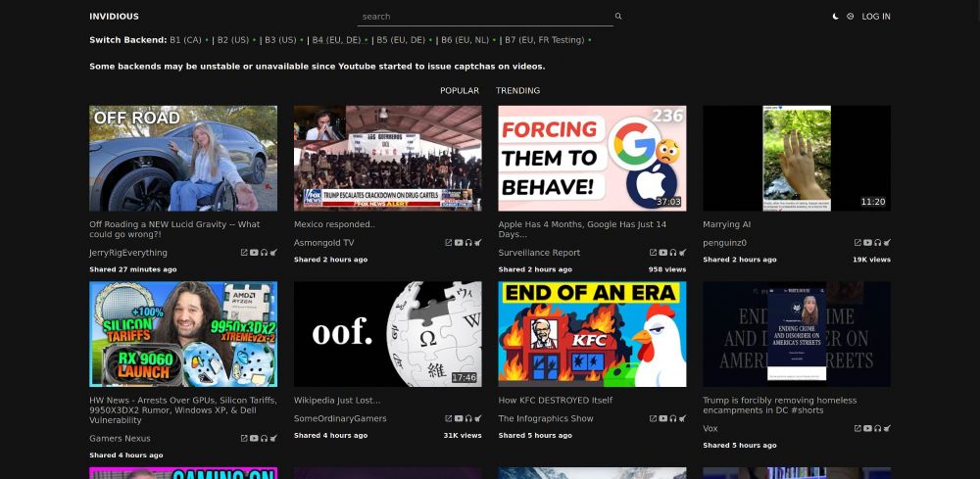
Task: Open external link icon for Gamers Nexus video
Action: [x=244, y=439]
